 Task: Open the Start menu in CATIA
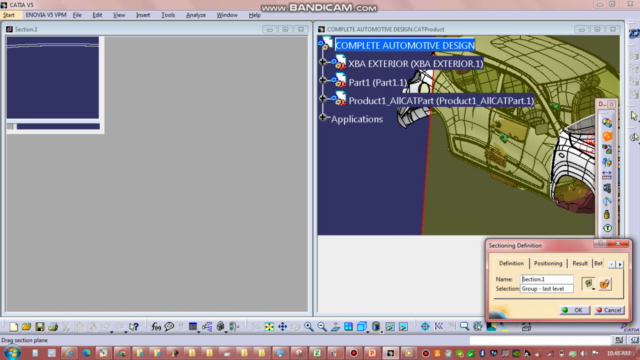(9, 15)
